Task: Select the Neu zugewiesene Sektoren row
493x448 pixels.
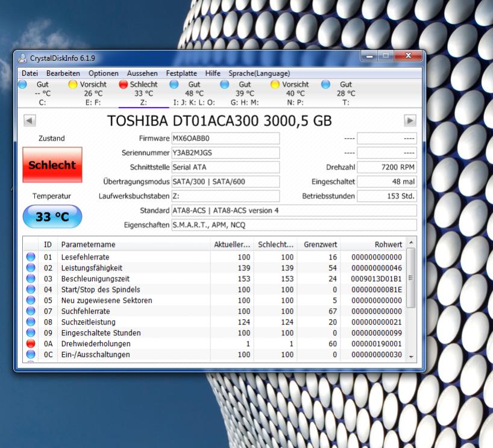Action: 215,300
